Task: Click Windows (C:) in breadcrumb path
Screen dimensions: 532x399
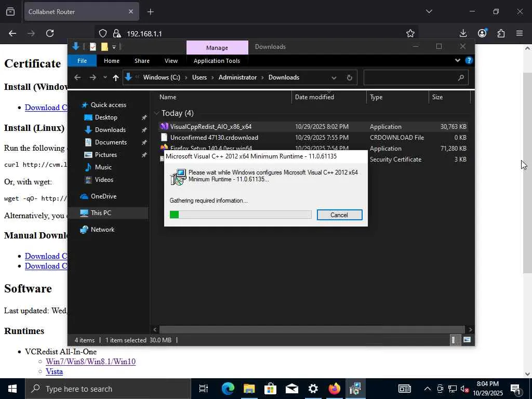Action: (x=162, y=77)
